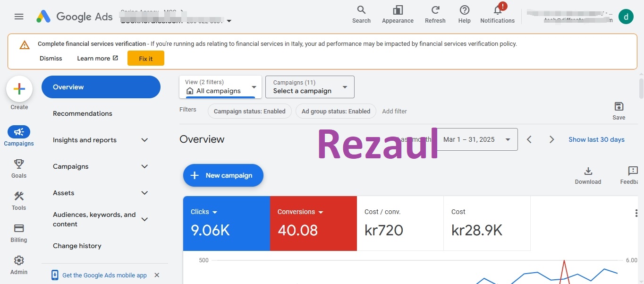Open the Appearance settings
Image resolution: width=644 pixels, height=284 pixels.
(x=398, y=14)
